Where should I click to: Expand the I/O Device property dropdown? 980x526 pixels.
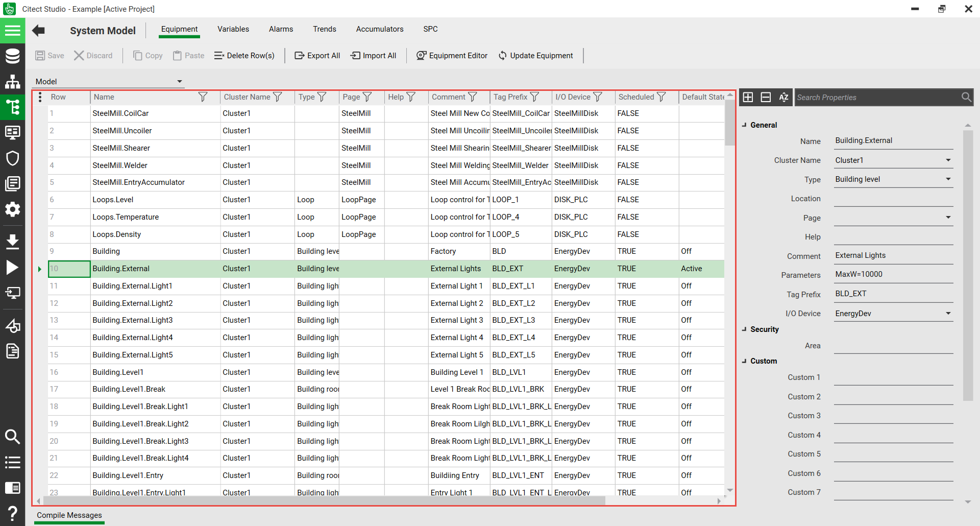948,314
